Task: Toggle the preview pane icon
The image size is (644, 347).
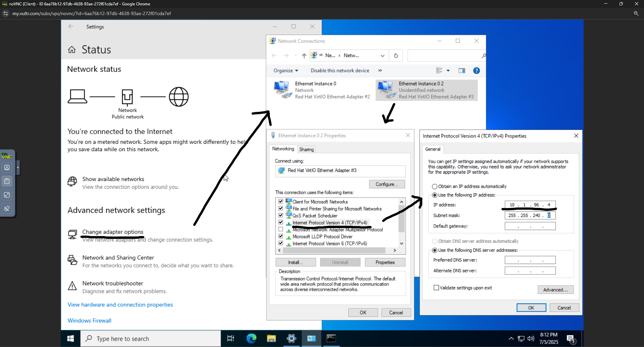Action: (462, 71)
